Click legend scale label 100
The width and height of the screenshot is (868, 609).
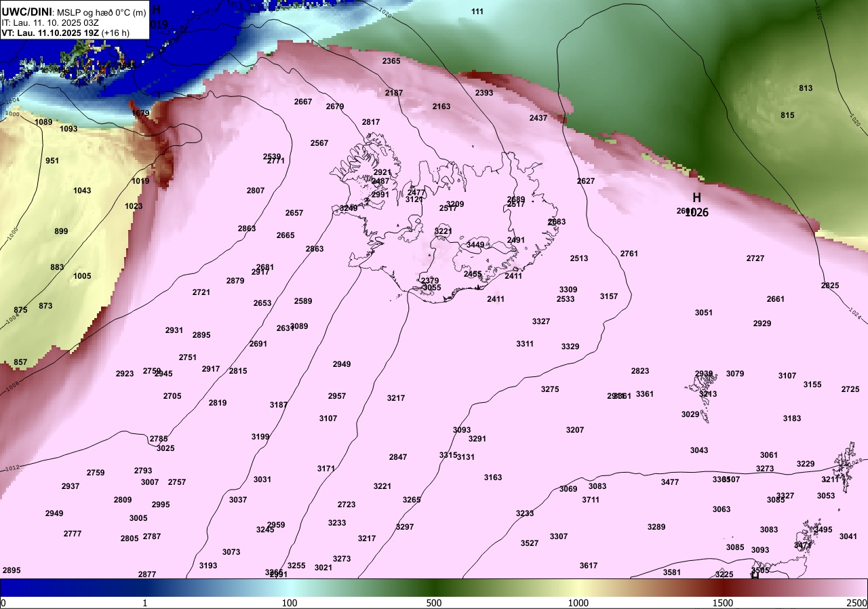290,603
